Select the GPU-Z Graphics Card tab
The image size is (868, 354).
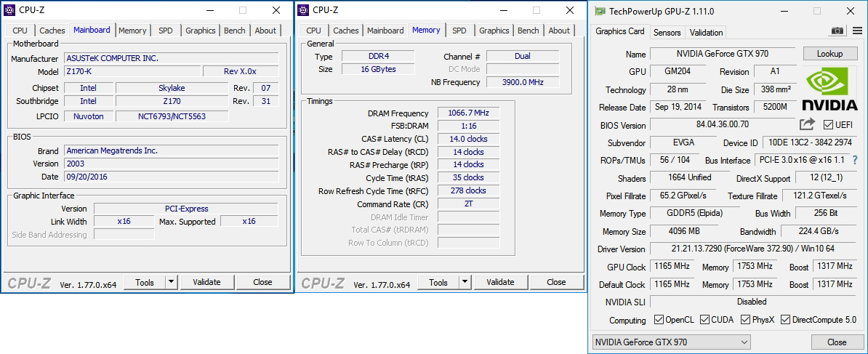tap(619, 31)
